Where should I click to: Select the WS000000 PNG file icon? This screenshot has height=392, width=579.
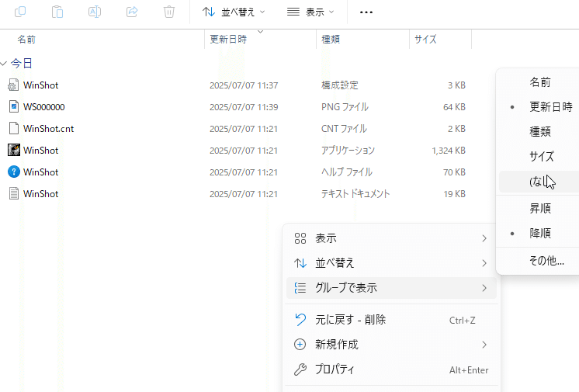pyautogui.click(x=14, y=107)
